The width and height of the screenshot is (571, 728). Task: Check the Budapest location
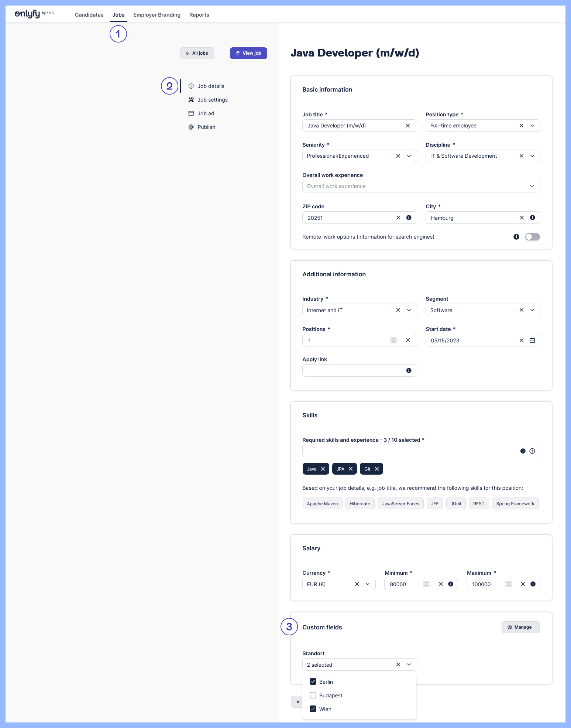point(313,695)
